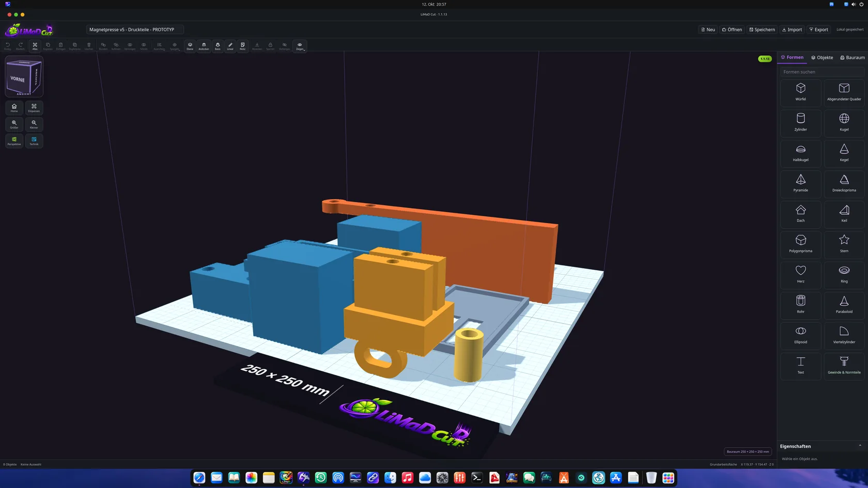Add a Dreiecksprisma shape
Screen dimensions: 868x488
pyautogui.click(x=844, y=183)
